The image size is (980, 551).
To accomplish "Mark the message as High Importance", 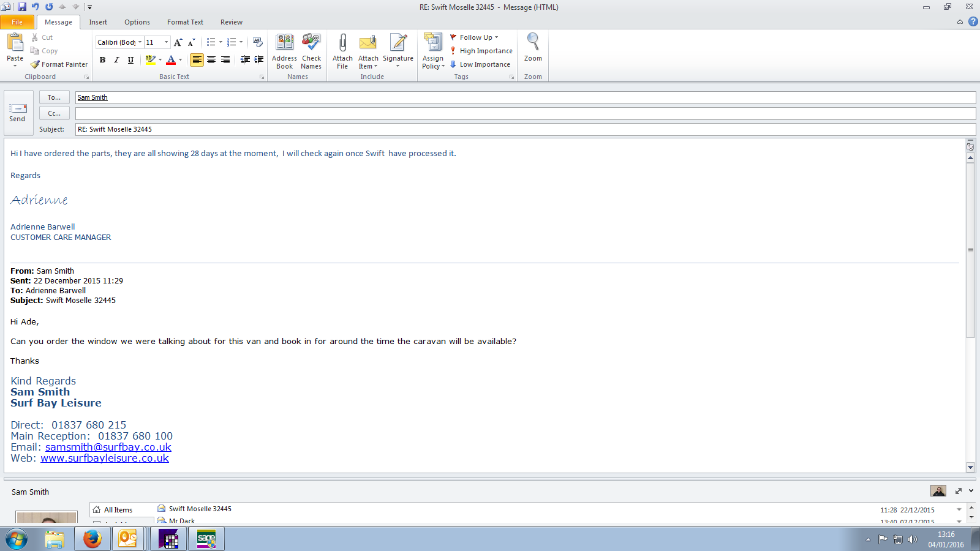I will click(481, 51).
